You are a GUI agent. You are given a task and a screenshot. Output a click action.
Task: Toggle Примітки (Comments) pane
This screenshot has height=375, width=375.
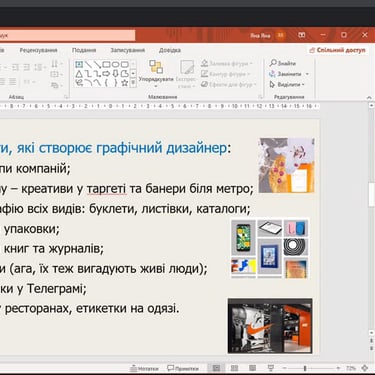point(183,368)
